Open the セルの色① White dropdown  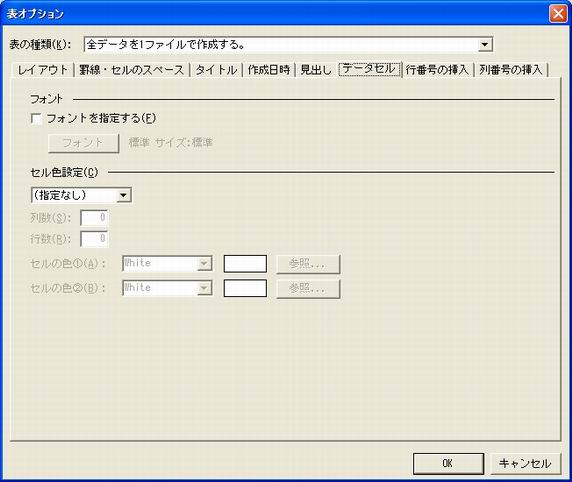[204, 263]
